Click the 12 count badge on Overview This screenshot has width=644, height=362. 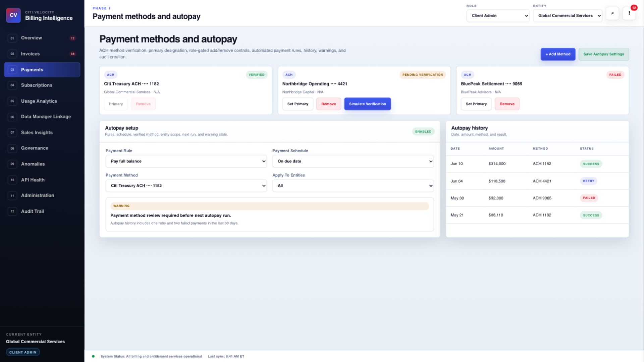pos(72,38)
